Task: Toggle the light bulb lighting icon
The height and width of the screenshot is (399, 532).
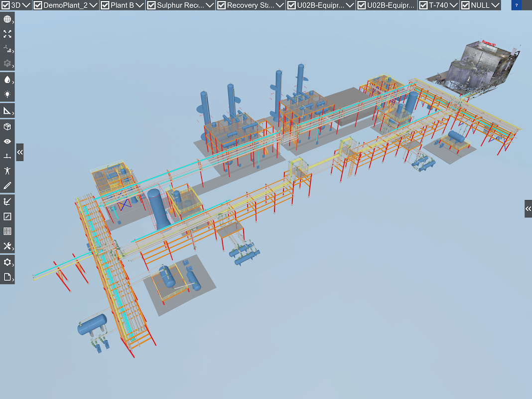Action: pos(7,94)
